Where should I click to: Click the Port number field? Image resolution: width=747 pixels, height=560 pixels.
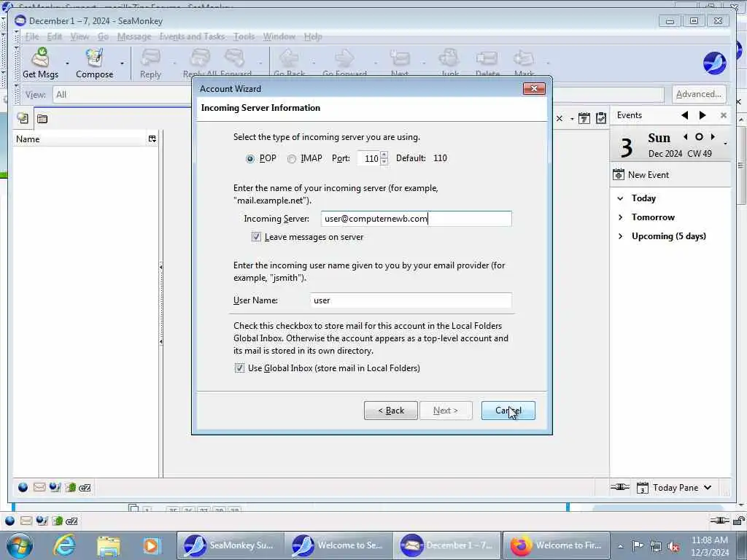370,158
